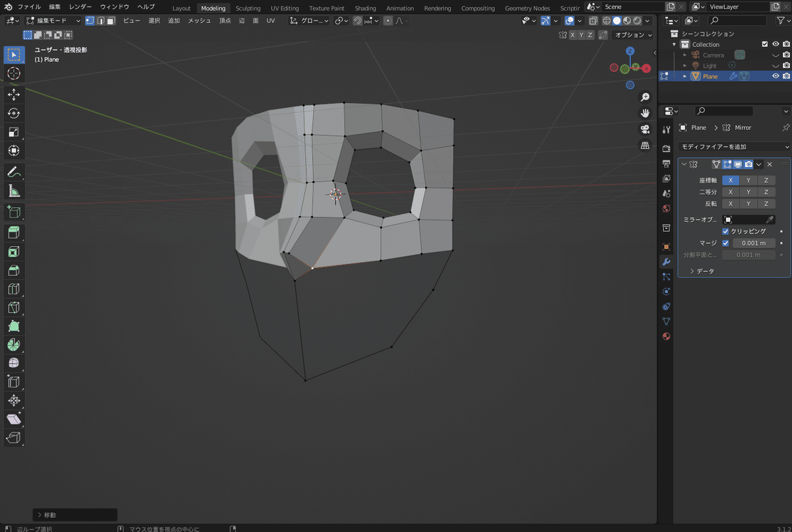Choose the Measure ruler tool
Image resolution: width=792 pixels, height=532 pixels.
click(x=14, y=191)
